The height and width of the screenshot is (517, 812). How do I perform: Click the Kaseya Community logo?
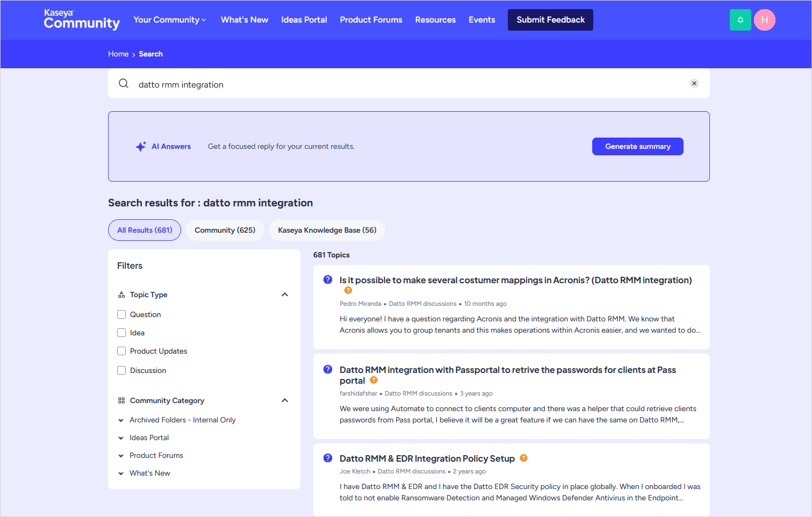(82, 20)
